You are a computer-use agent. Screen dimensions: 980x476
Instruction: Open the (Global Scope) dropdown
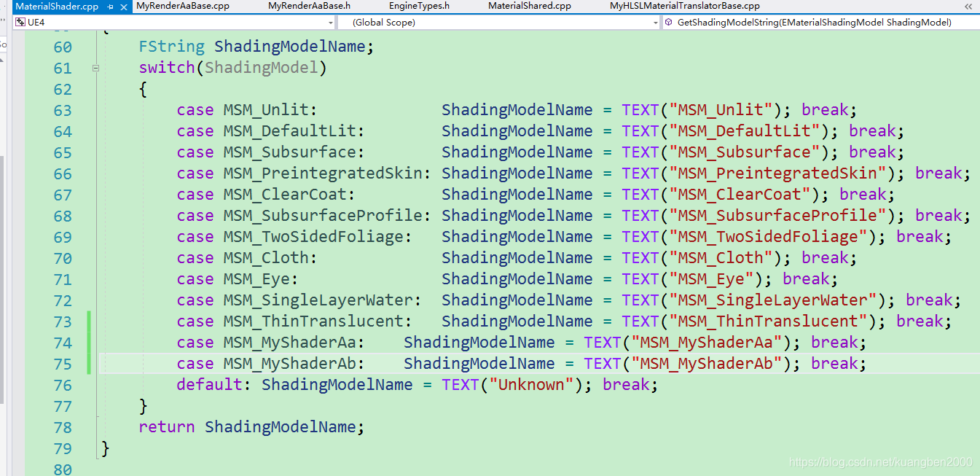click(654, 23)
